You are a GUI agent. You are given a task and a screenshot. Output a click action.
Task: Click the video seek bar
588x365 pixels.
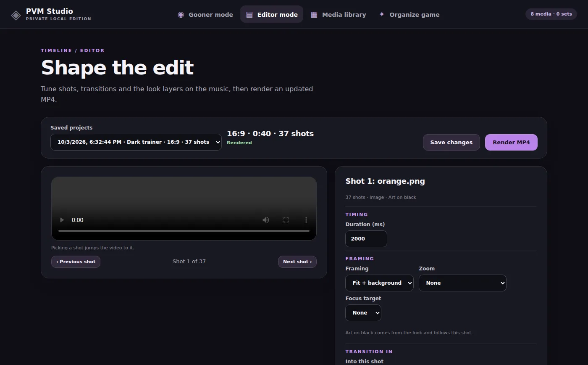pos(184,231)
